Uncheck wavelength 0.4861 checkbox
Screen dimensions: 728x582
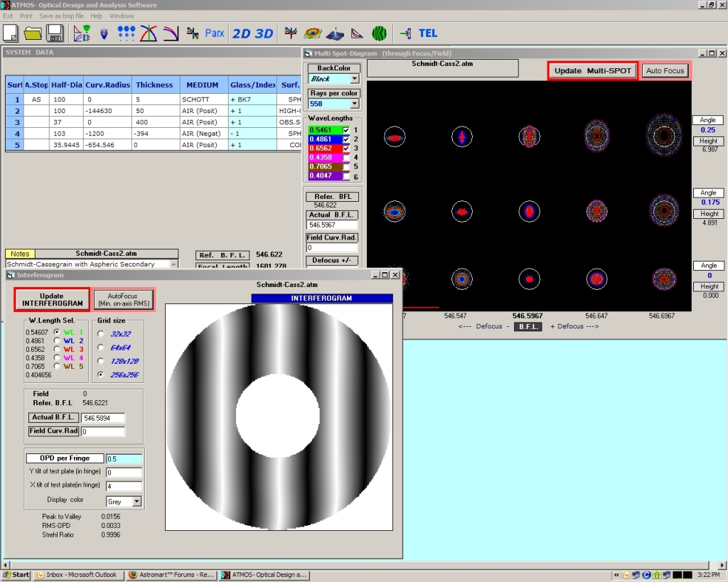tap(346, 139)
